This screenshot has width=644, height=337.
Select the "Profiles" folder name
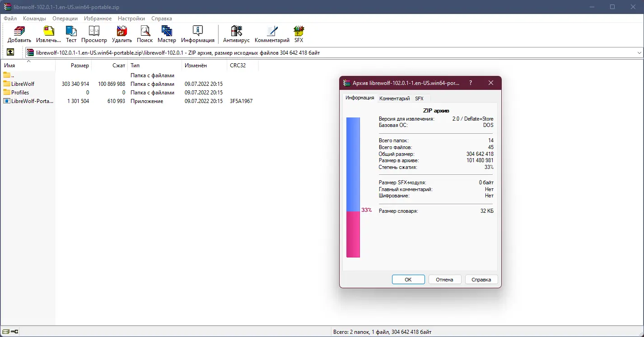20,93
